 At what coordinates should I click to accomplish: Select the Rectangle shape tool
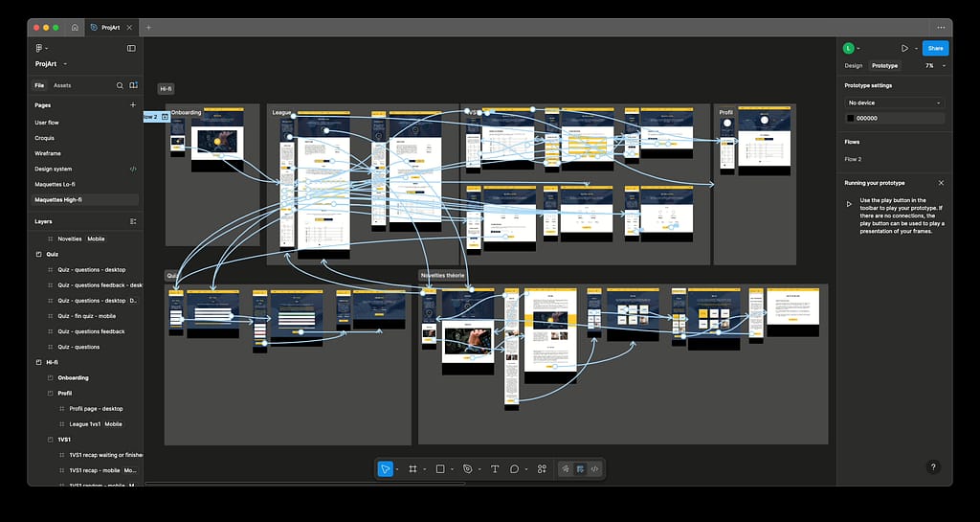pos(440,469)
